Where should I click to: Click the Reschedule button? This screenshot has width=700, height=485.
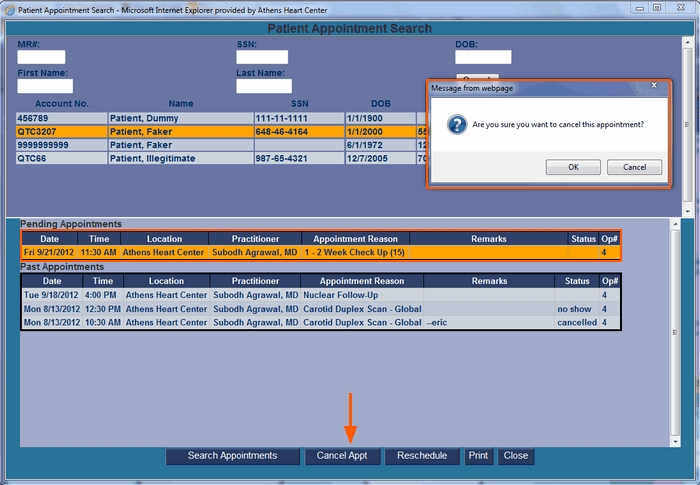tap(422, 456)
